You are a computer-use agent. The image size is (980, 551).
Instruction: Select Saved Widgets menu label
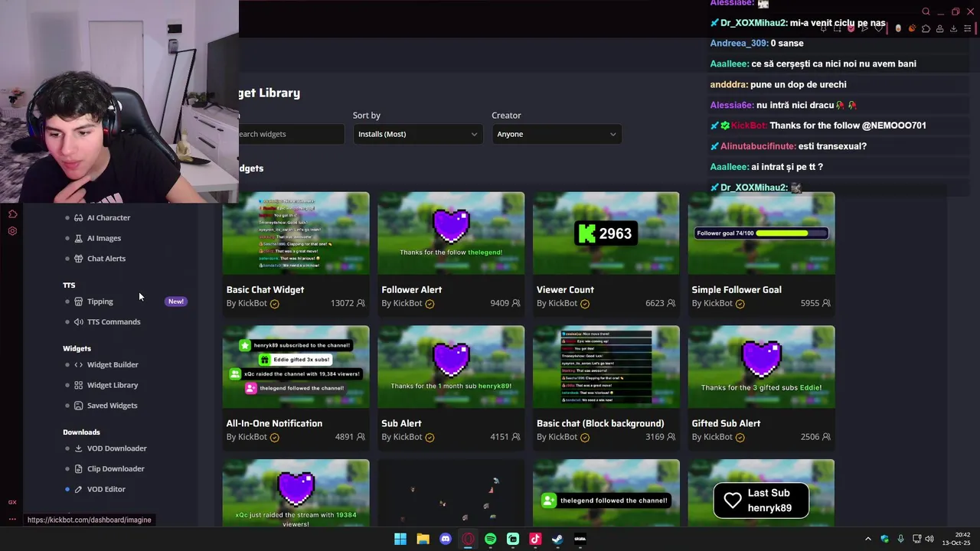click(x=113, y=406)
